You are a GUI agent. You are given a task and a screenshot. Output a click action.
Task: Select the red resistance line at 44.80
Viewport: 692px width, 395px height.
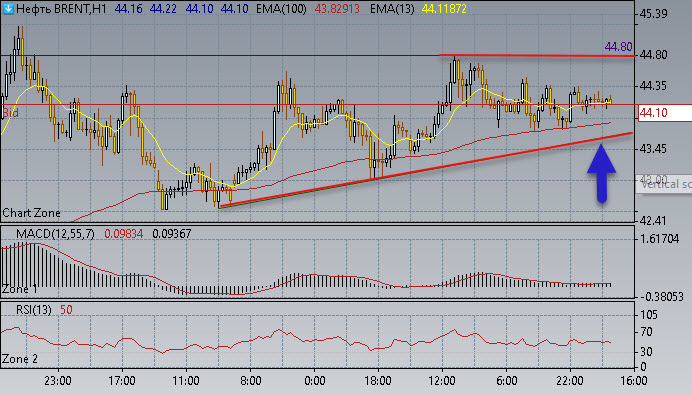click(x=537, y=56)
